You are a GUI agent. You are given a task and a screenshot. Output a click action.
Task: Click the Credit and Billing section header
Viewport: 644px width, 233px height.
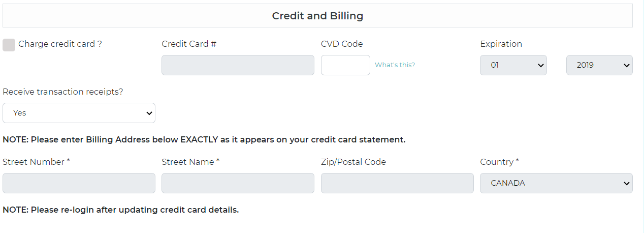click(x=317, y=16)
